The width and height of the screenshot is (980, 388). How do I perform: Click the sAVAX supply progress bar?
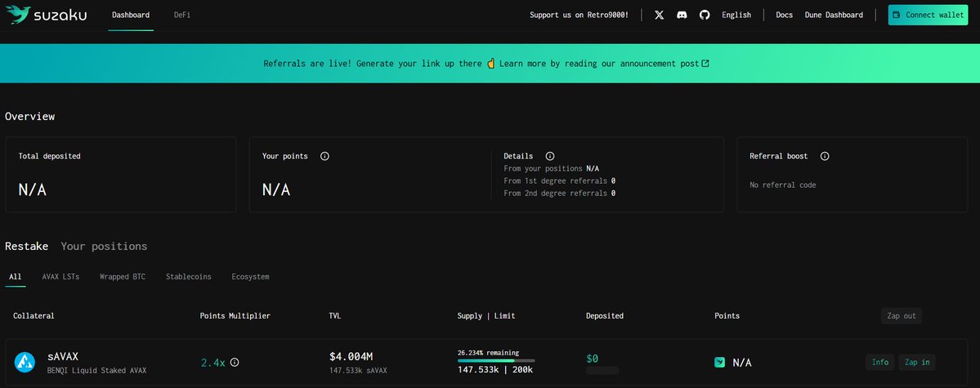tap(496, 360)
